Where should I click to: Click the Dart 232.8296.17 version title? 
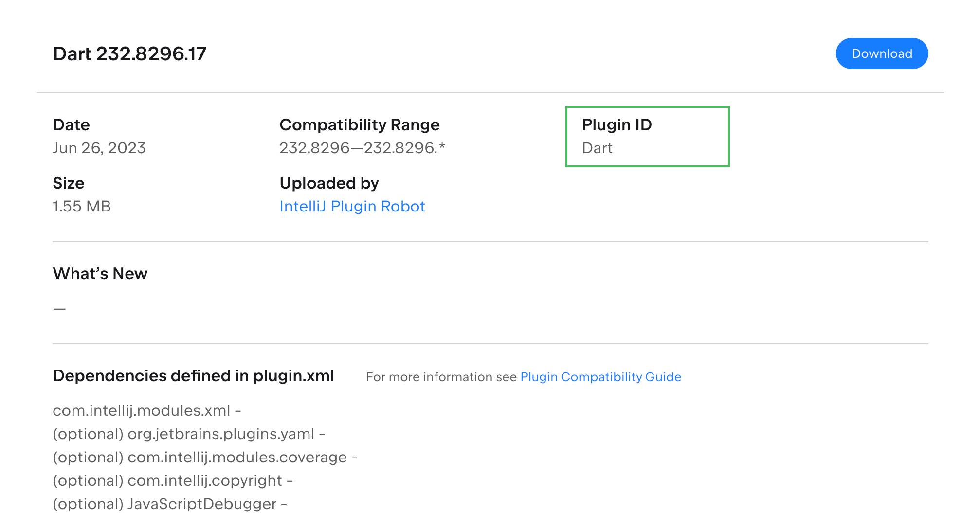click(x=129, y=54)
